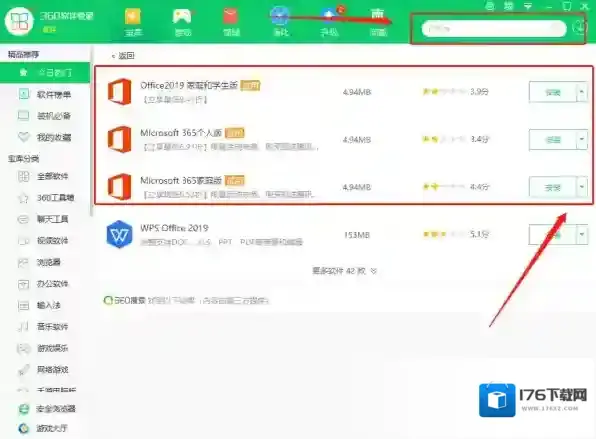Image resolution: width=596 pixels, height=439 pixels.
Task: Expand install options for Microsoft 365家庭版
Action: [x=582, y=187]
